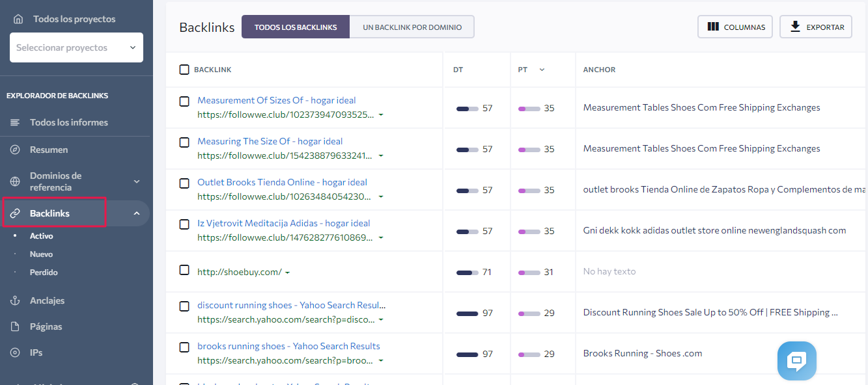Click the search.yahoo.com URL under 'discount running shoes'
Image resolution: width=868 pixels, height=385 pixels.
click(285, 319)
